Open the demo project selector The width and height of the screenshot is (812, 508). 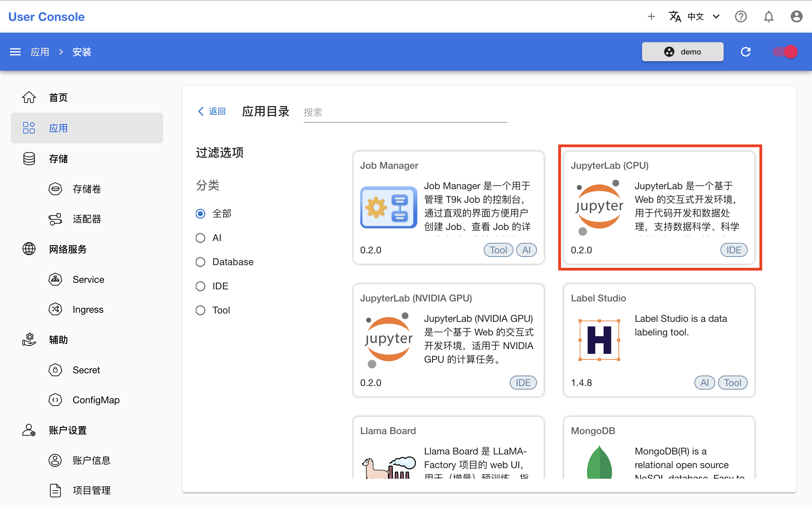coord(682,52)
